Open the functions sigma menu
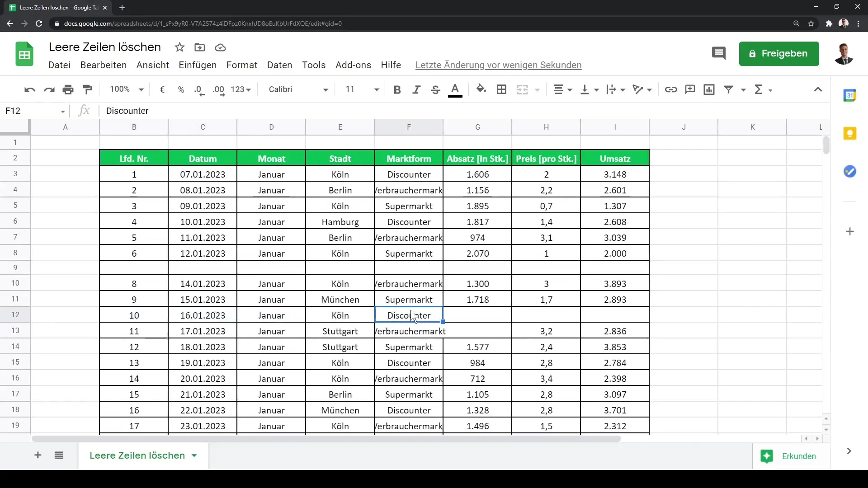Image resolution: width=868 pixels, height=488 pixels. tap(763, 89)
